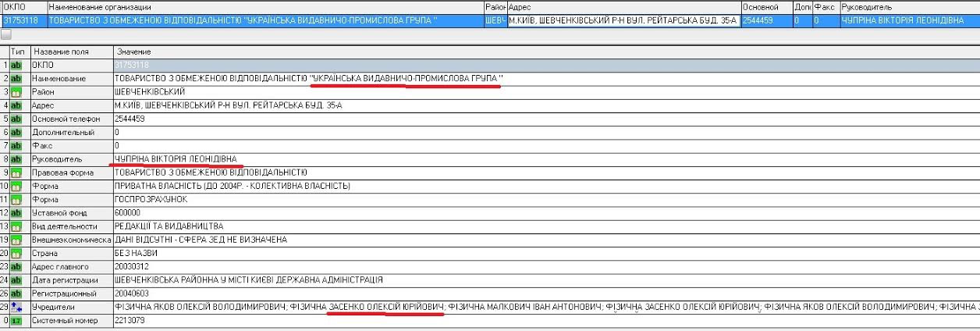The height and width of the screenshot is (331, 980).
Task: Select the Учредители founders value cell
Action: pyautogui.click(x=546, y=308)
